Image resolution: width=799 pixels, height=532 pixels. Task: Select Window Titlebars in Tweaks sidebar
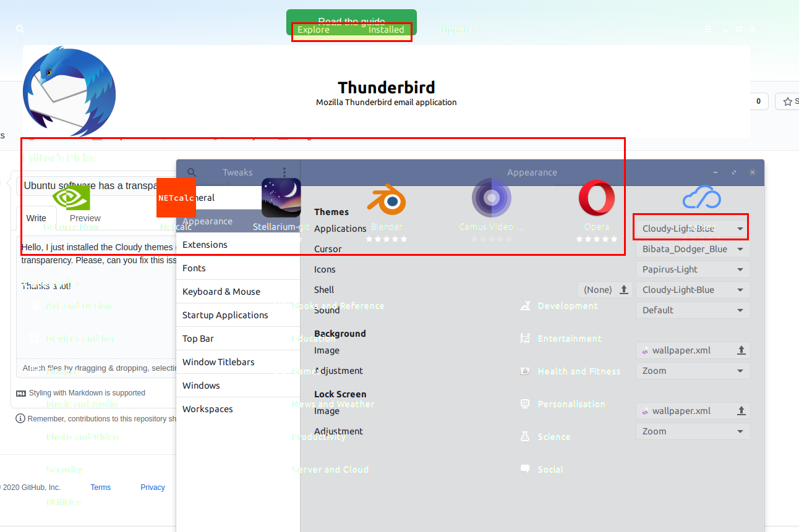(x=238, y=362)
